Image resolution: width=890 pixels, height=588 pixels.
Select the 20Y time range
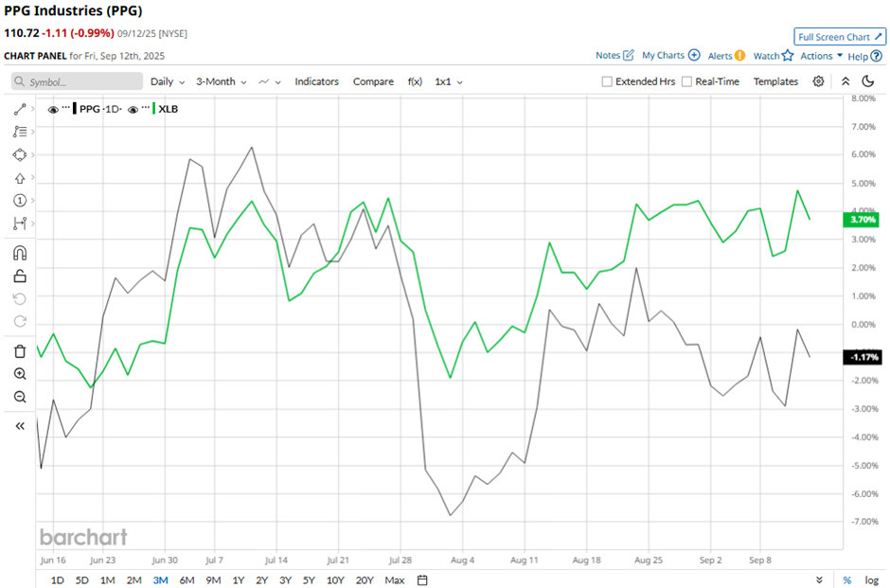[x=365, y=580]
